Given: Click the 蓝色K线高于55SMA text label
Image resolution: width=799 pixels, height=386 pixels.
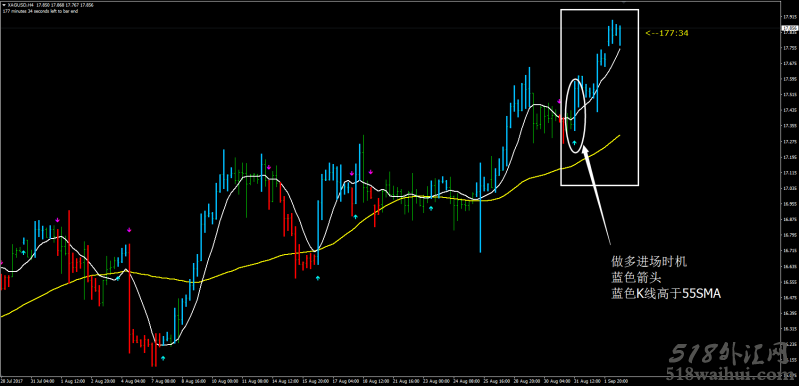Looking at the screenshot, I should (x=667, y=294).
